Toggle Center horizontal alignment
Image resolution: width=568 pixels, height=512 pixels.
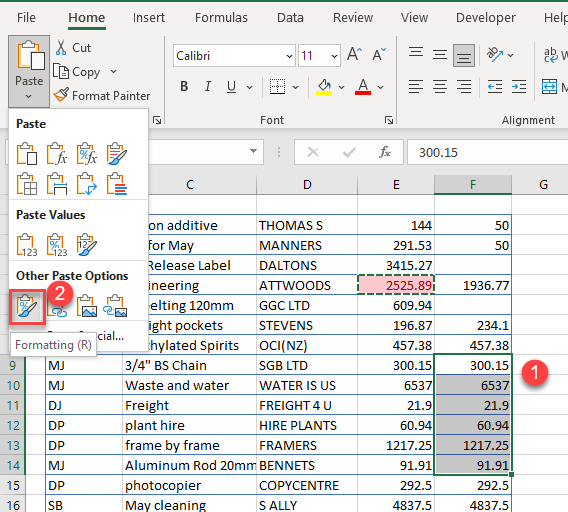click(440, 87)
